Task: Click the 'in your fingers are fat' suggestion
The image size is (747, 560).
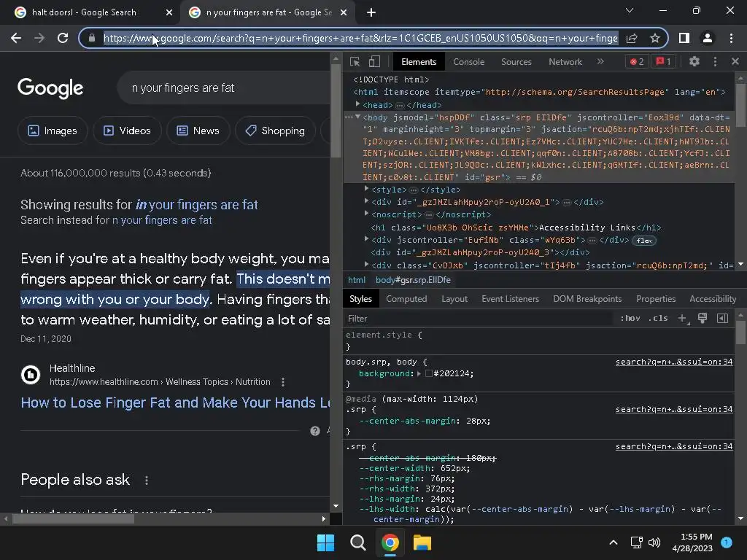Action: [x=197, y=205]
